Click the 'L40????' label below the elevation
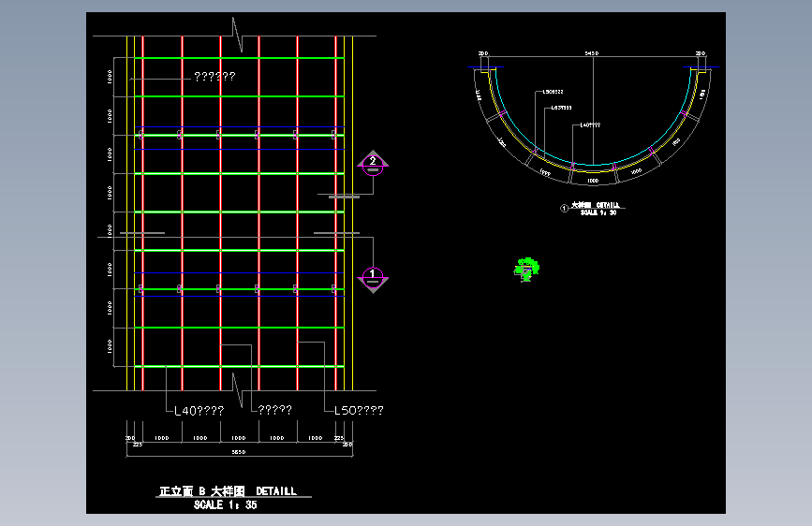Viewport: 812px width, 526px height. point(199,411)
